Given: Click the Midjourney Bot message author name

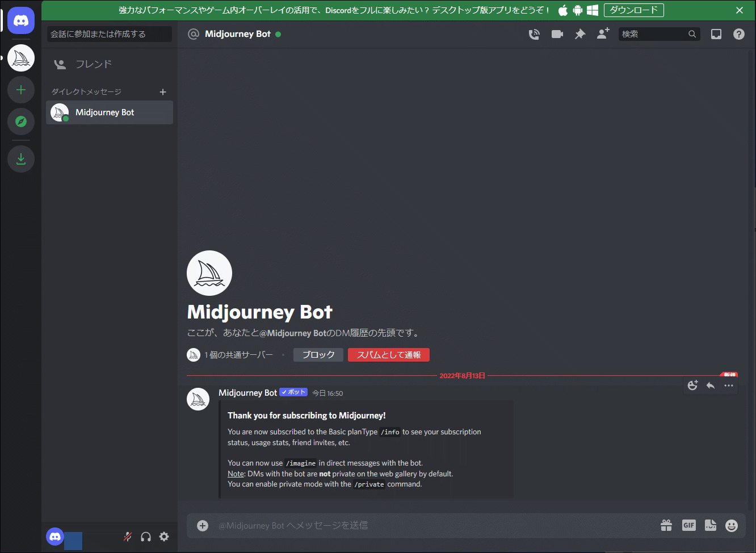Looking at the screenshot, I should [248, 393].
